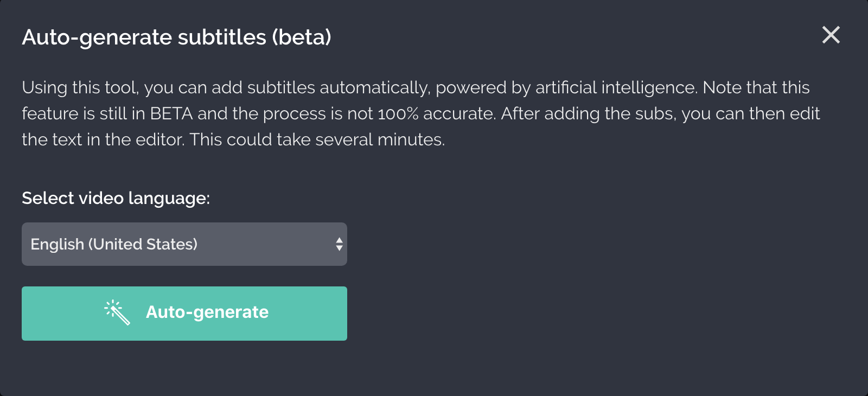
Task: Click the word '(beta)' in the dialog title
Action: tap(302, 37)
